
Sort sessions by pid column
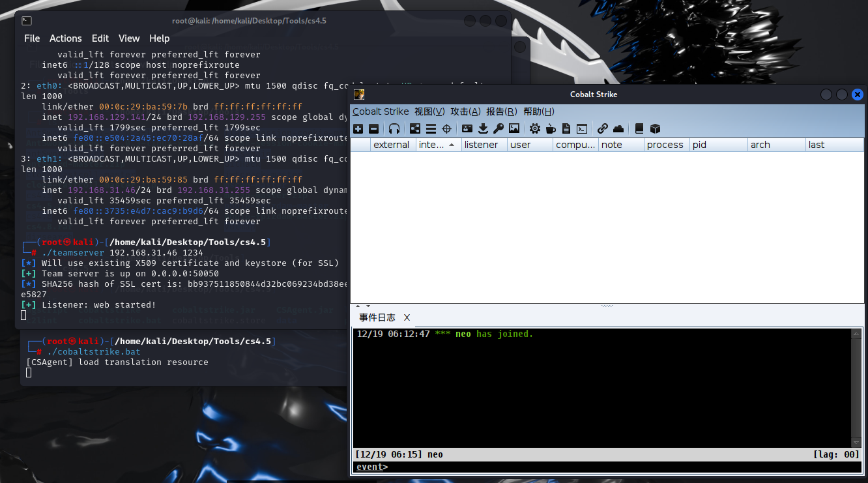718,145
